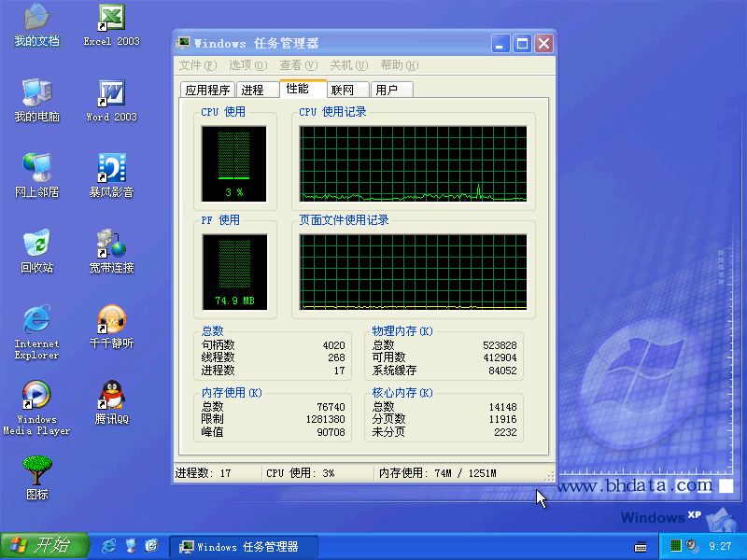Click the Show Desktop quick launch icon
The image size is (747, 560).
coord(131,546)
